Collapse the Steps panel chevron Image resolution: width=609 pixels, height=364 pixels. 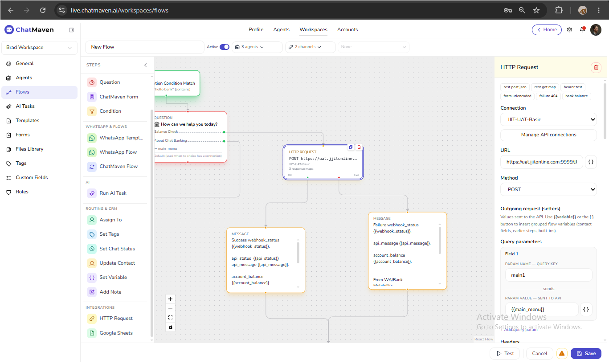145,65
